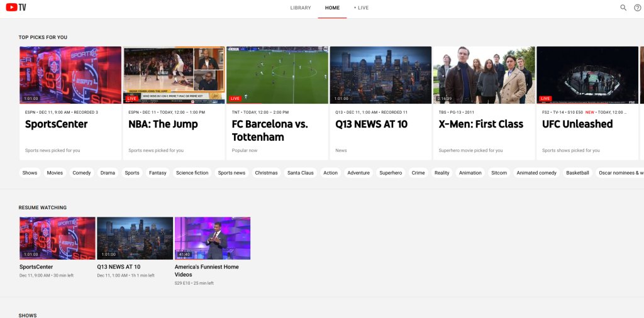
Task: Click Q13 NEWS AT 10 title under Resume Watching
Action: [119, 266]
